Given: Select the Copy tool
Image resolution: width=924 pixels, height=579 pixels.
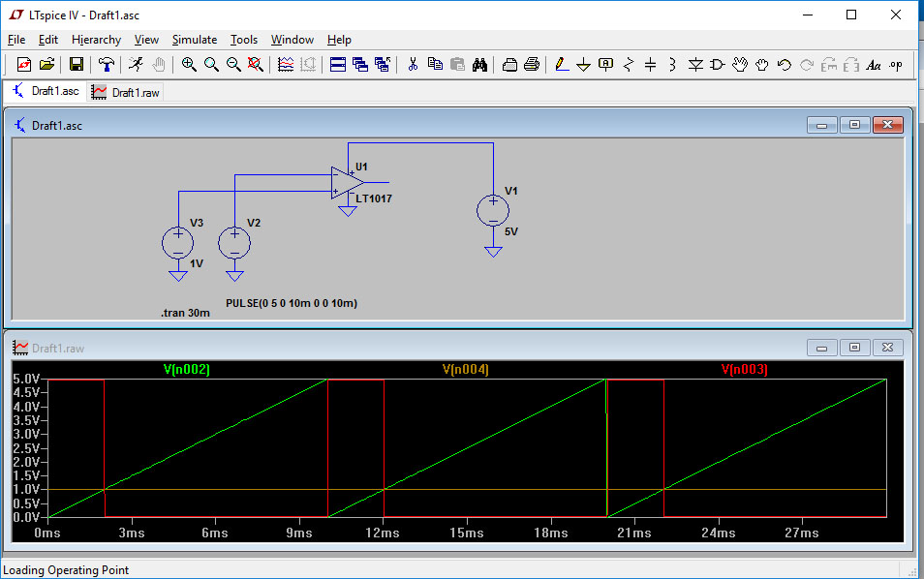Looking at the screenshot, I should pos(435,64).
